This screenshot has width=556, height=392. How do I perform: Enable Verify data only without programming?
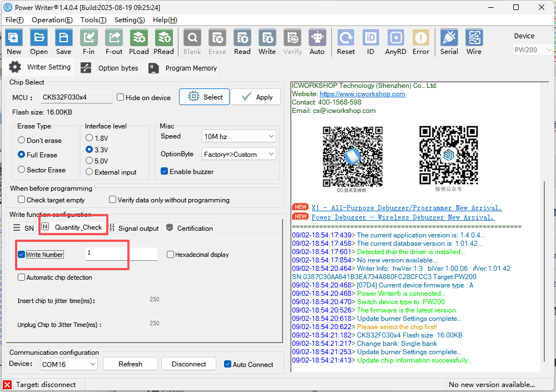[x=112, y=200]
